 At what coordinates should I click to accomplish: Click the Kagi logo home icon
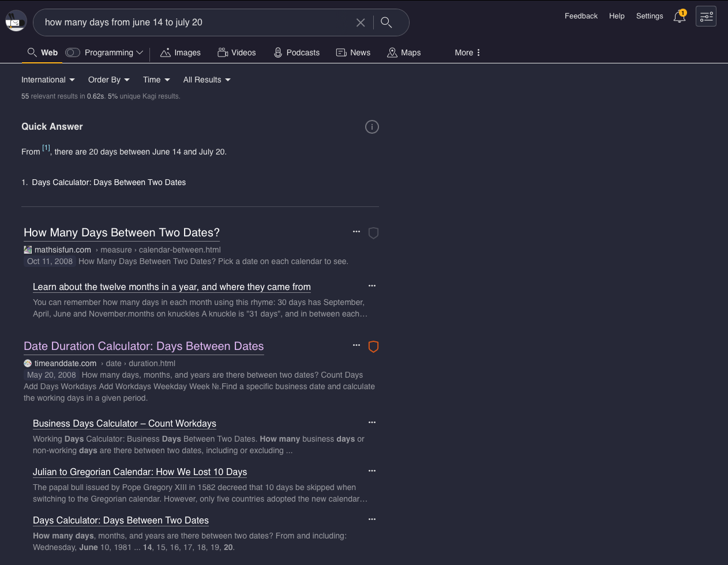click(x=16, y=21)
